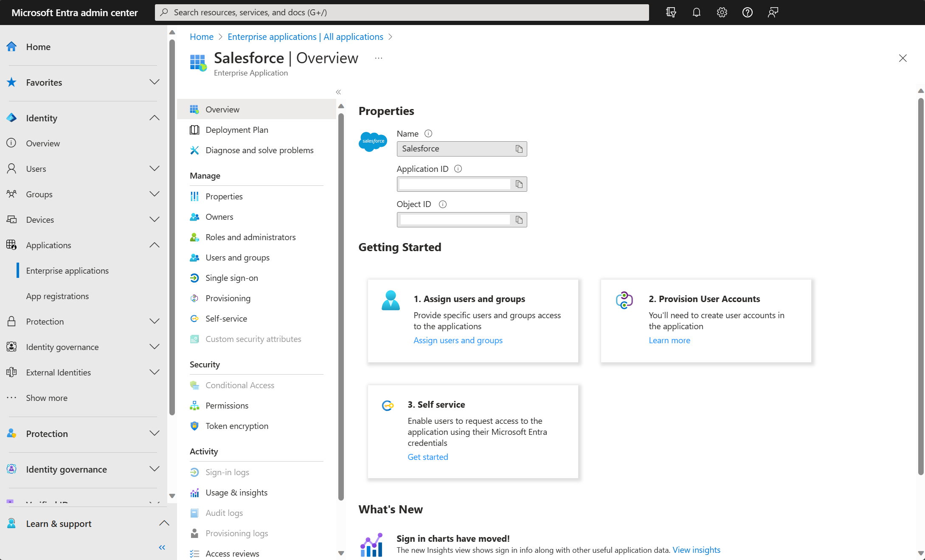The image size is (925, 560).
Task: Click the Application ID copy button
Action: click(x=519, y=184)
